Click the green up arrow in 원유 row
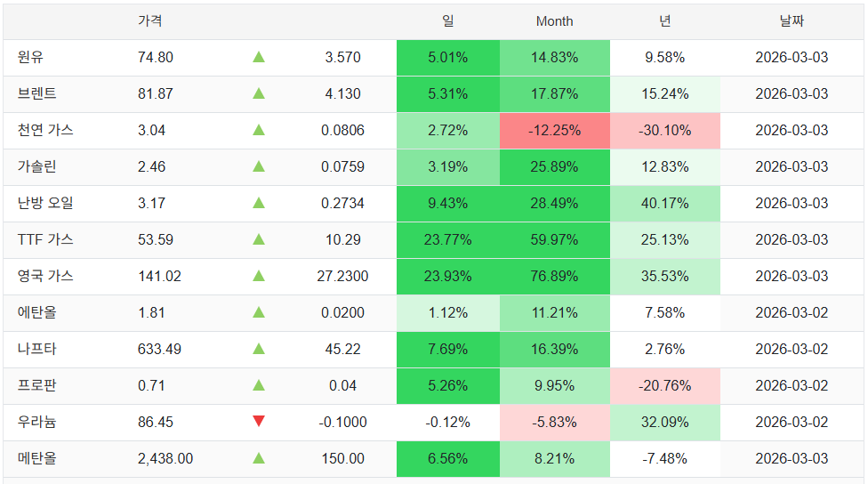868x484 pixels. click(x=259, y=57)
